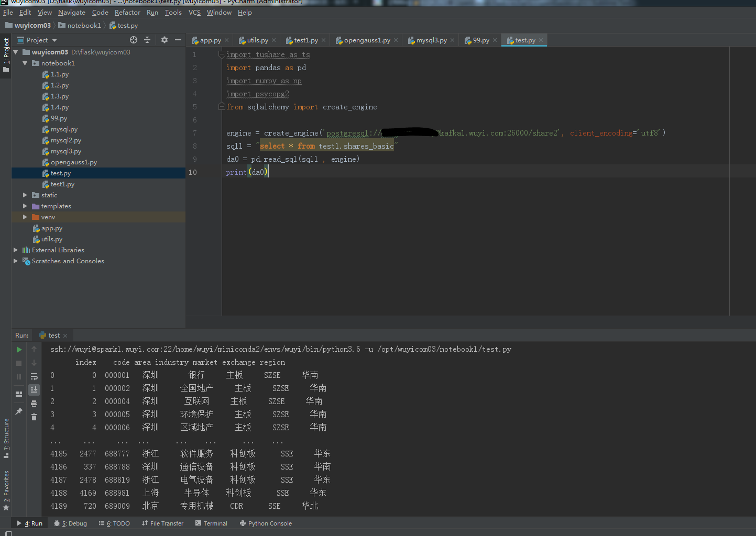
Task: Open the Refactor menu
Action: 127,13
